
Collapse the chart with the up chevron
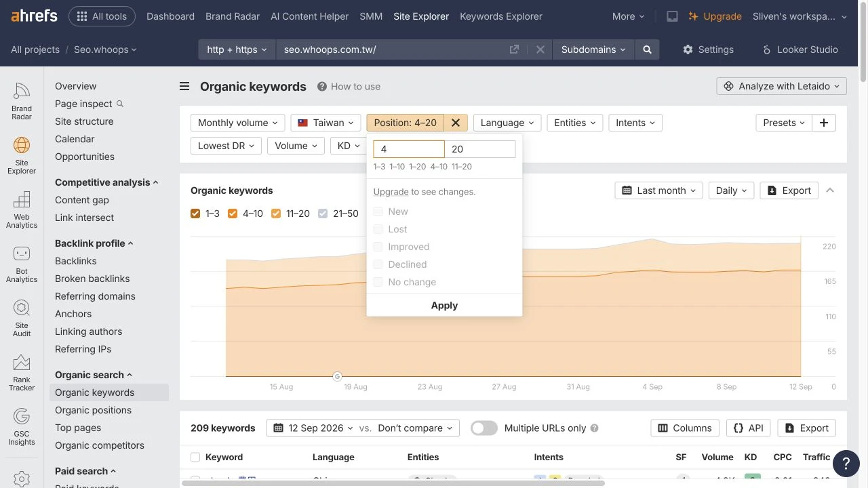tap(830, 190)
